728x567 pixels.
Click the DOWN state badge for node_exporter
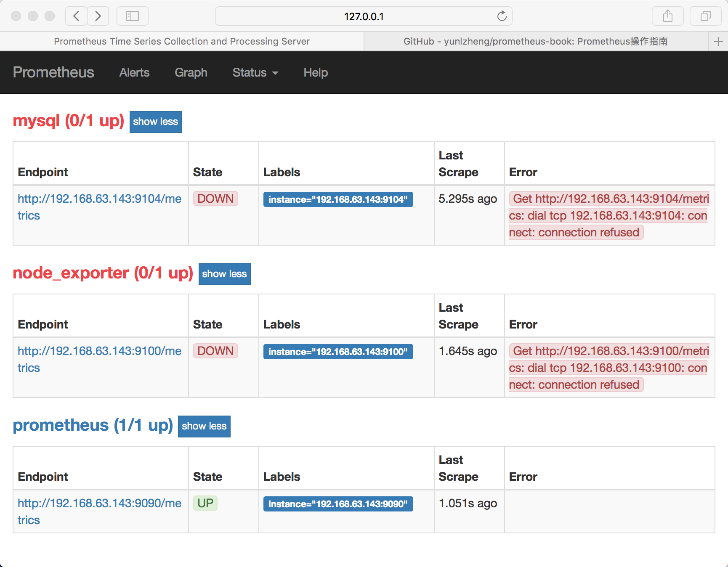[x=215, y=351]
